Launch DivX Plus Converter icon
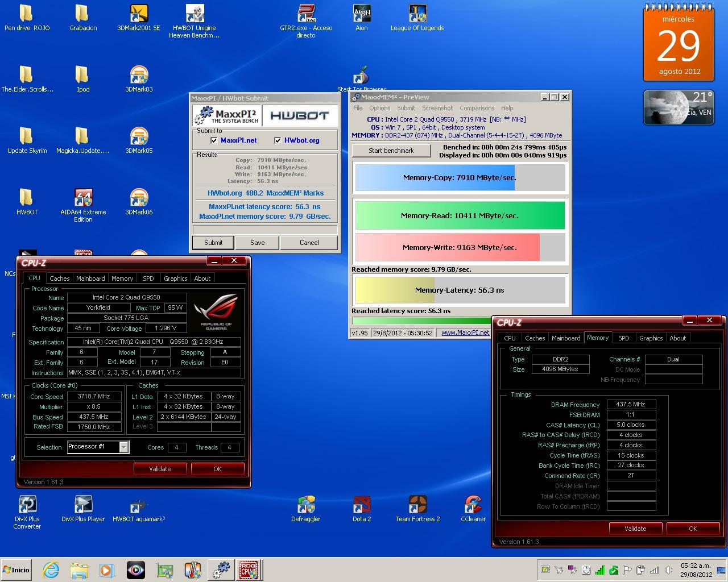This screenshot has height=582, width=728. (x=27, y=512)
